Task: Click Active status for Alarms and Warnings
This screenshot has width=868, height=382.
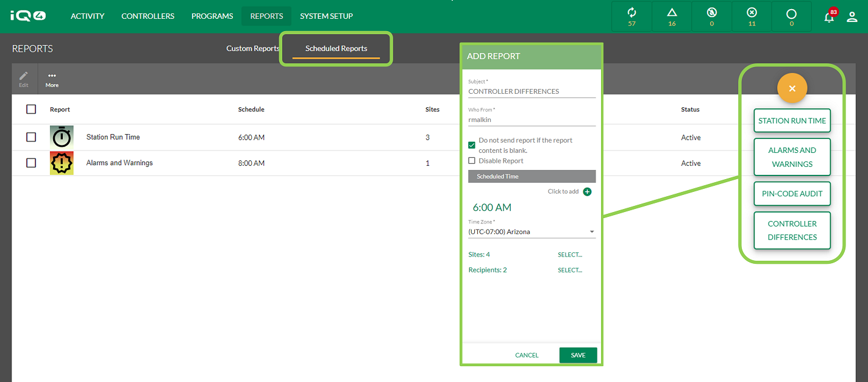Action: tap(691, 163)
